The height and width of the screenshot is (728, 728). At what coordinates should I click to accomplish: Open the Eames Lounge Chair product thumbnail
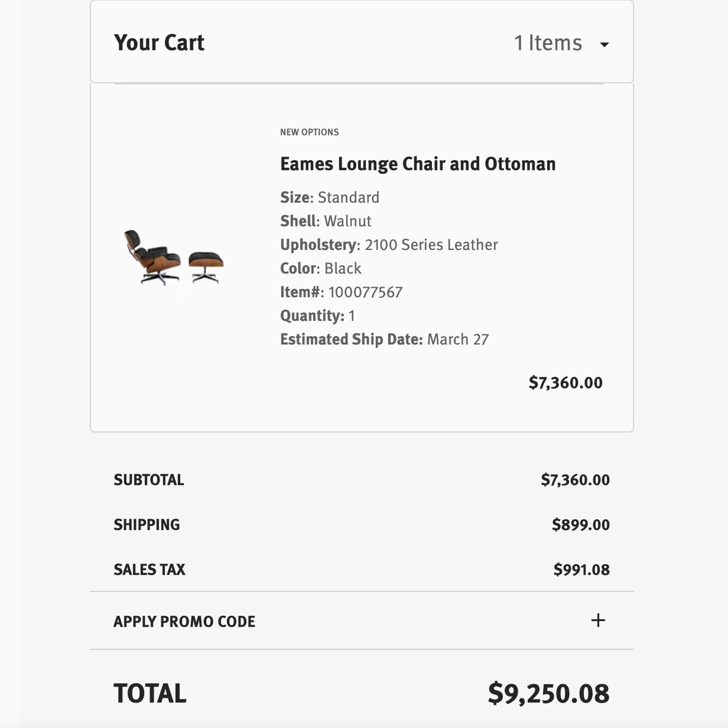click(x=174, y=257)
